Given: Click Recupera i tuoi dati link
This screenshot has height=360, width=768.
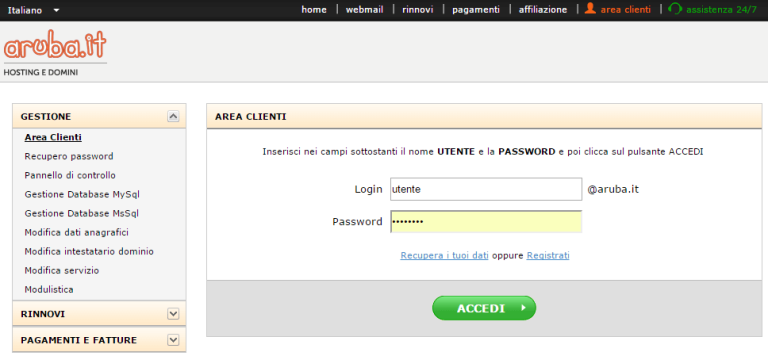Looking at the screenshot, I should point(444,255).
